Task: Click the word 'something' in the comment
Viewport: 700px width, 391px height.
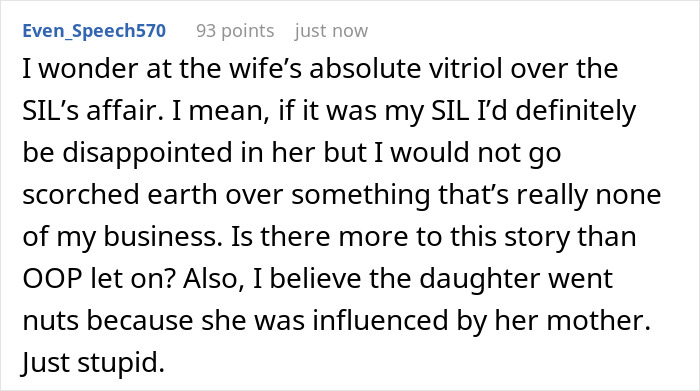Action: tap(360, 195)
